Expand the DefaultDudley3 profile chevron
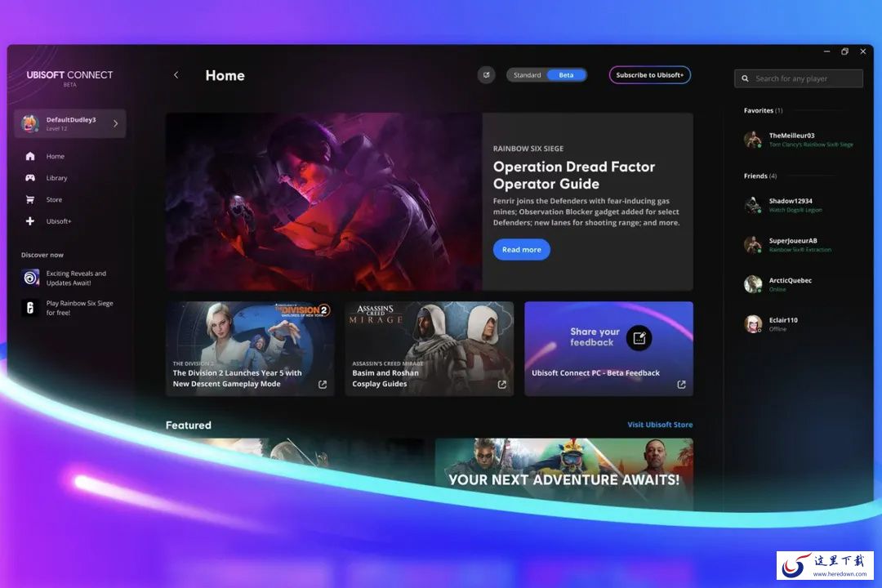 (x=116, y=123)
